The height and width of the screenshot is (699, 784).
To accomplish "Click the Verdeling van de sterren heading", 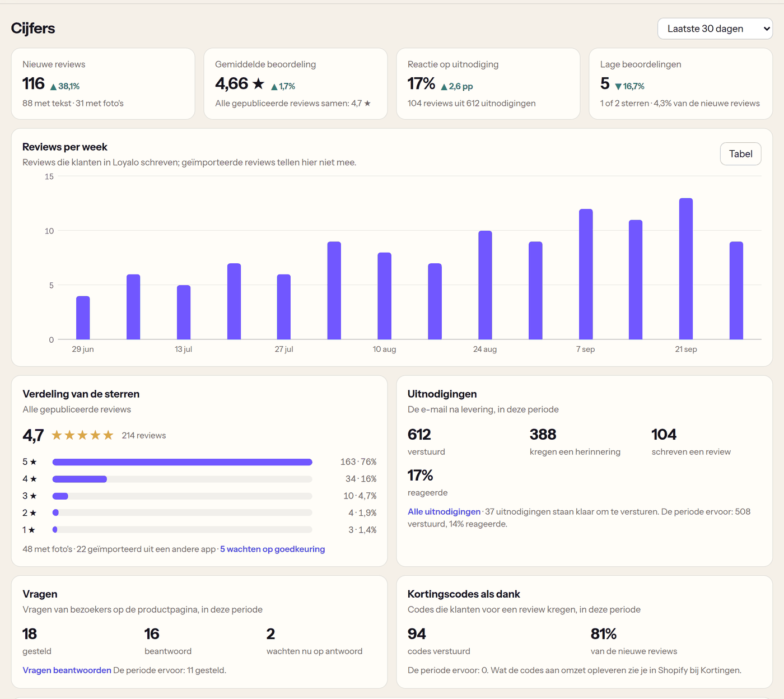I will pos(81,394).
